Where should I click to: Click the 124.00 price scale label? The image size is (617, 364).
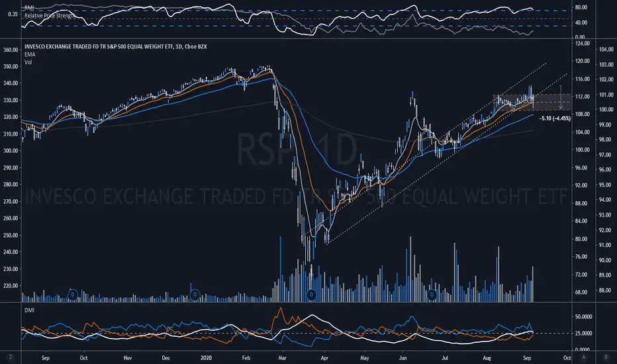tap(583, 43)
